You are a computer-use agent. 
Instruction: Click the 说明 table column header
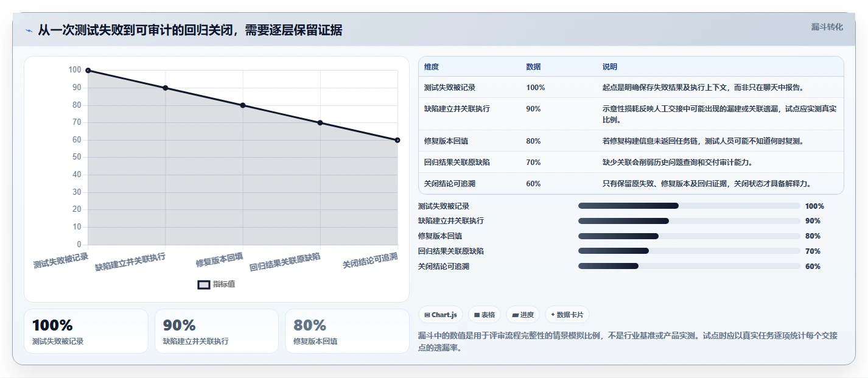tap(610, 66)
